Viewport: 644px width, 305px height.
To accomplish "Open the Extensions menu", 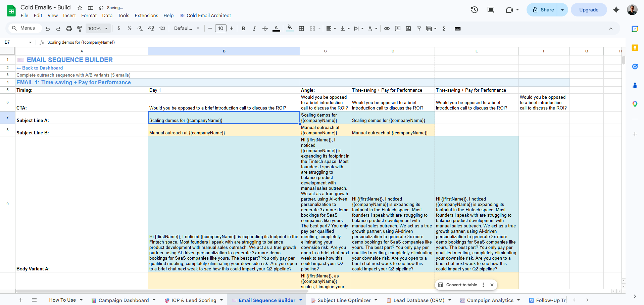I will [x=146, y=15].
